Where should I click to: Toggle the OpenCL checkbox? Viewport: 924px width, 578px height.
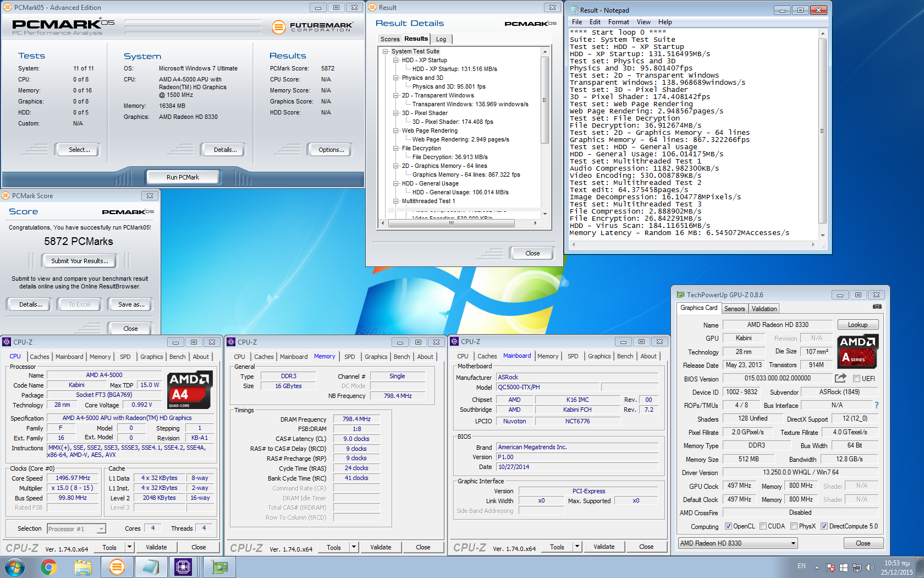click(728, 526)
